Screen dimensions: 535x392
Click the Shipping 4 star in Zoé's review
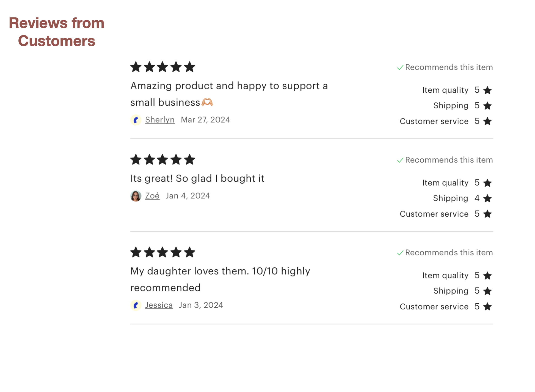[487, 198]
